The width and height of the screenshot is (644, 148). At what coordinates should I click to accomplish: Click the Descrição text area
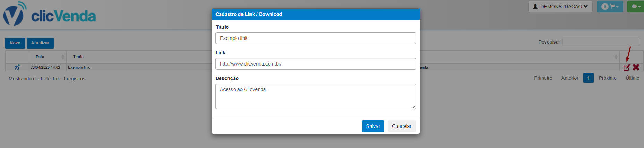point(315,96)
